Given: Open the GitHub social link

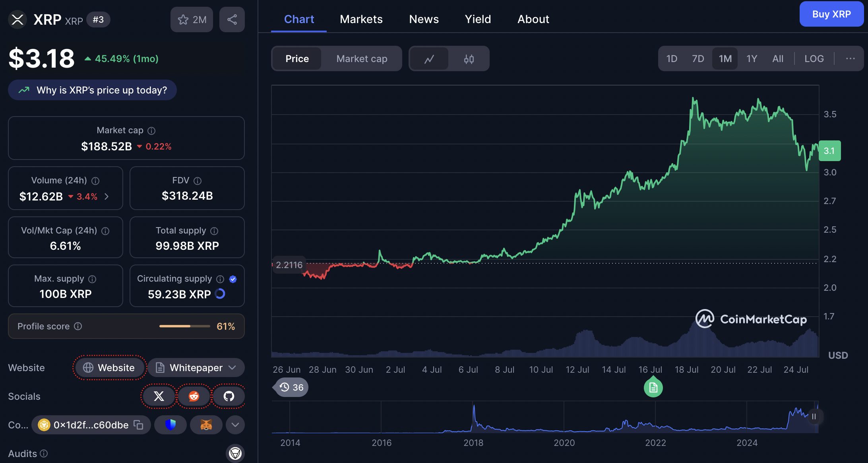Looking at the screenshot, I should [229, 396].
